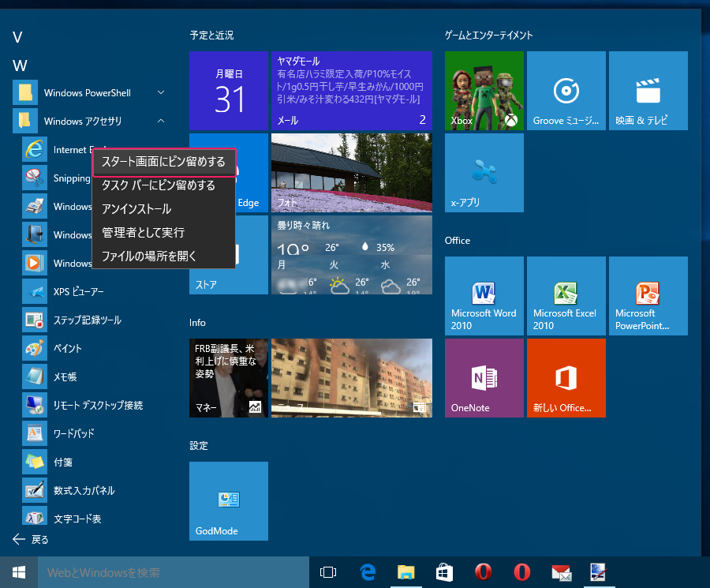Open the メール tile with ヤマダモール message
Image resolution: width=710 pixels, height=588 pixels.
pos(352,91)
